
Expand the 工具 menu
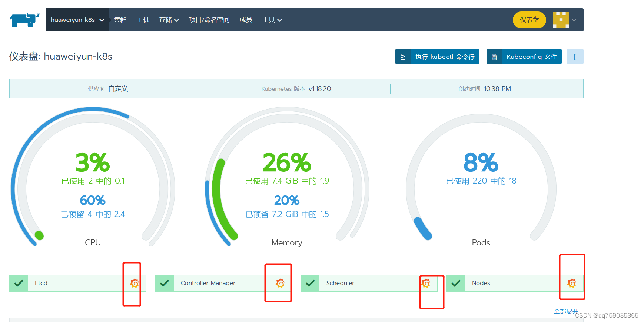click(272, 20)
